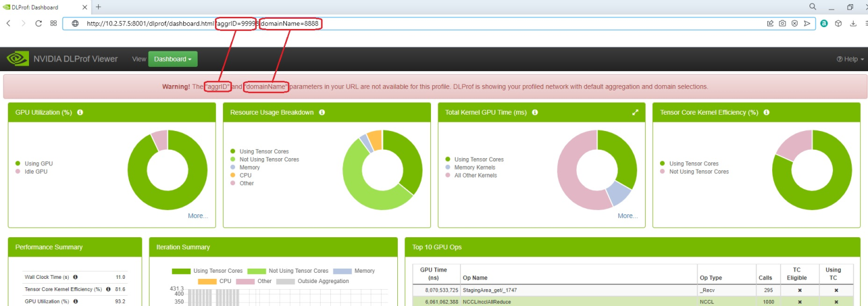
Task: Toggle CPU legend in Resource Usage Breakdown
Action: click(245, 176)
